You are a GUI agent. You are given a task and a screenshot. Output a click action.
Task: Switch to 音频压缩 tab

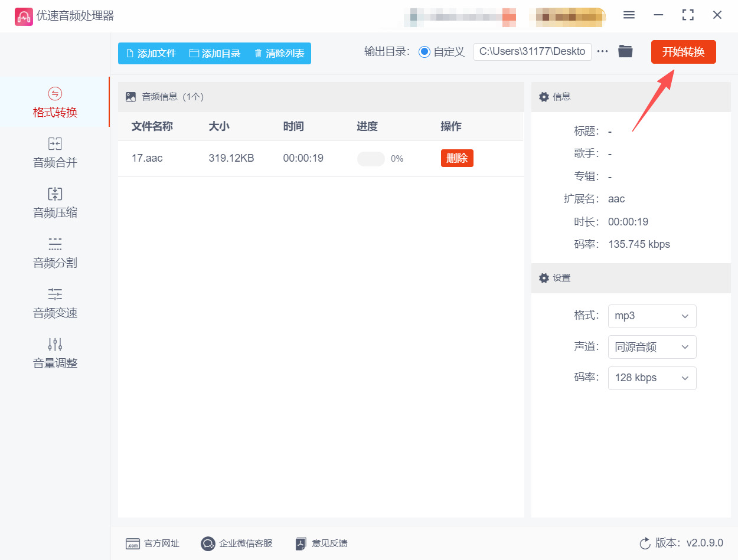55,202
